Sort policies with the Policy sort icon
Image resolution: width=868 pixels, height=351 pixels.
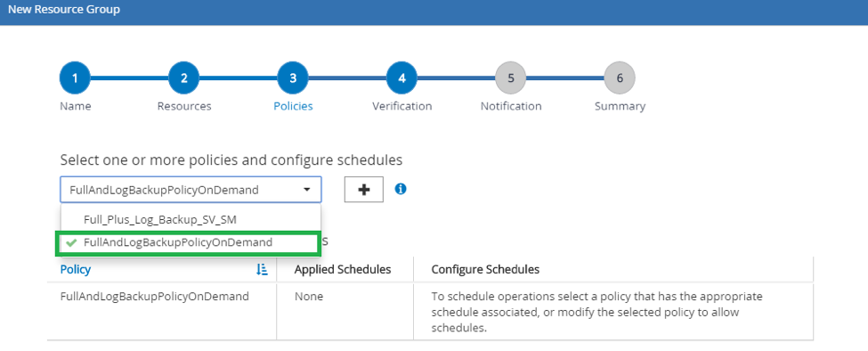(262, 270)
